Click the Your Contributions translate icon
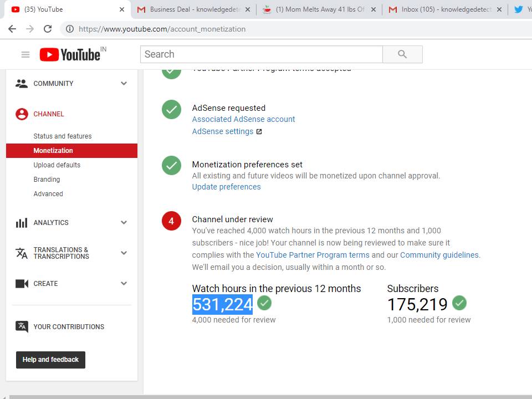Screen dimensions: 532x399 click(x=22, y=327)
